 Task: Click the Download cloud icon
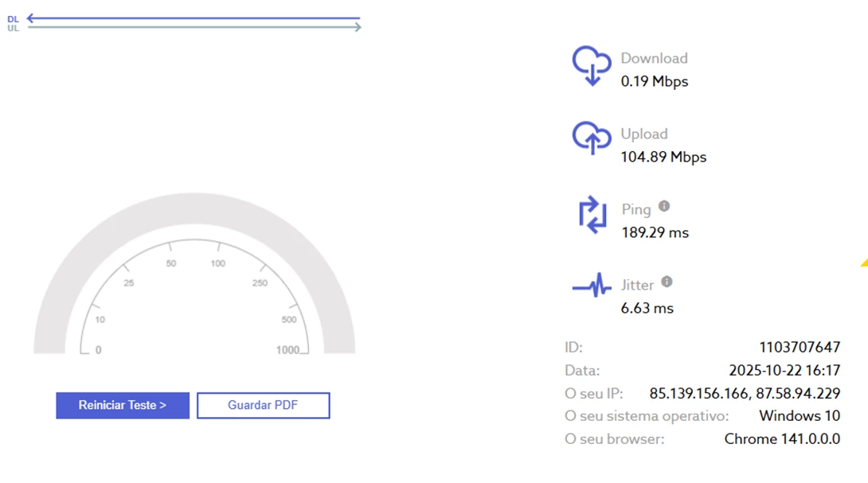point(592,66)
